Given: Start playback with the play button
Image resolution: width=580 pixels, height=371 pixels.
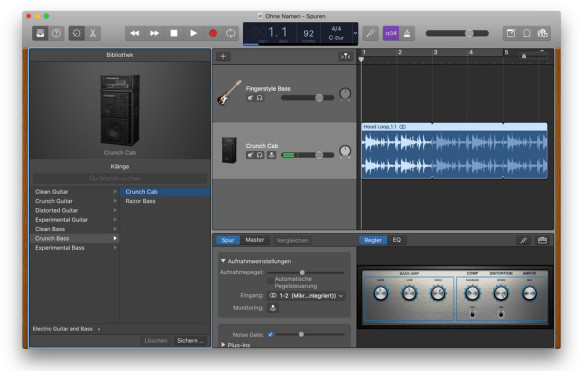Looking at the screenshot, I should (x=193, y=33).
